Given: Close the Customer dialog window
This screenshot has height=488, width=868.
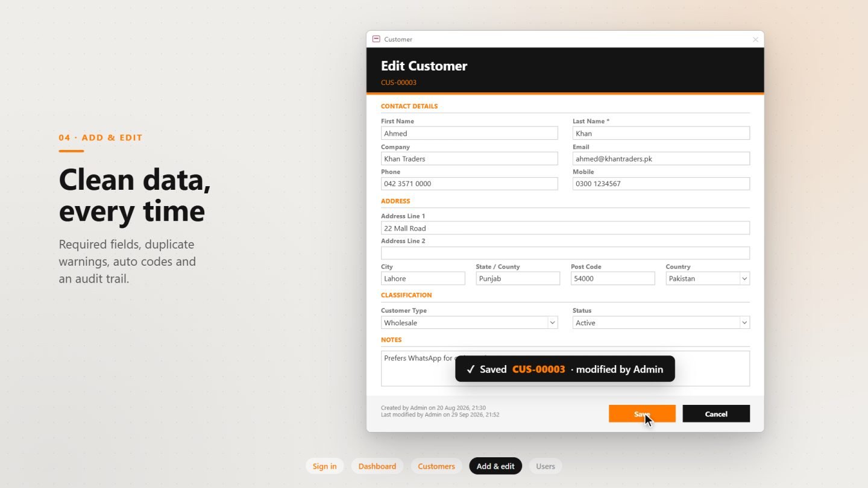Looking at the screenshot, I should (755, 39).
